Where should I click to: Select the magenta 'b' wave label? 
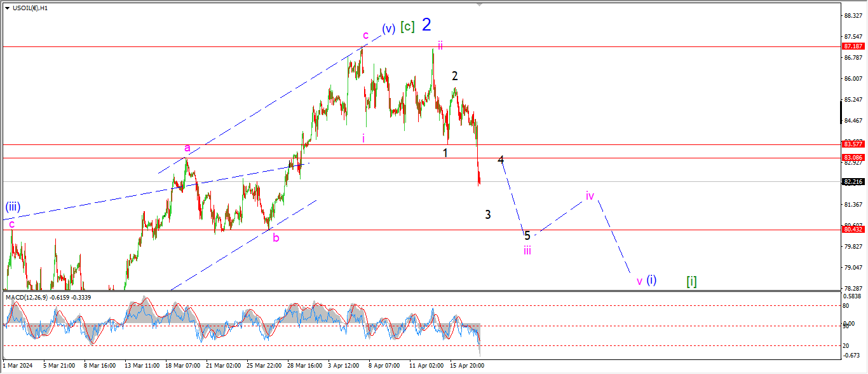point(276,238)
